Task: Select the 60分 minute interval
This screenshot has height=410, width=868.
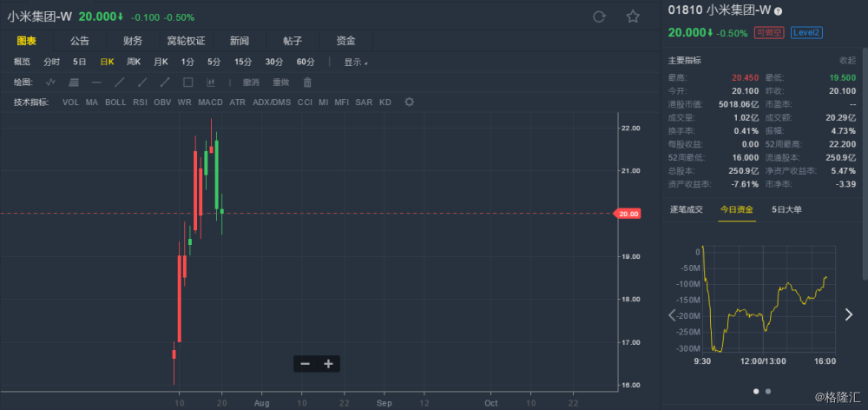Action: point(306,62)
